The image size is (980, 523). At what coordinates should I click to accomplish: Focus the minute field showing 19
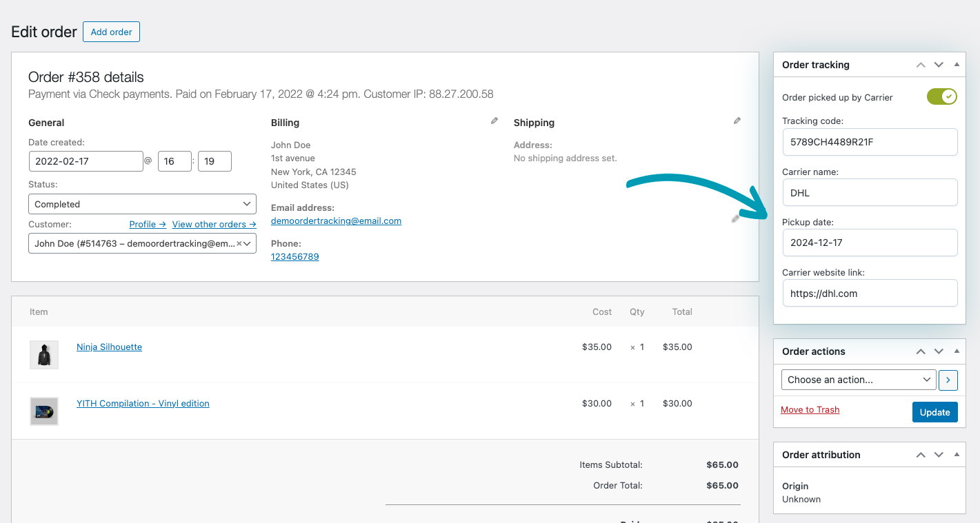pyautogui.click(x=214, y=161)
